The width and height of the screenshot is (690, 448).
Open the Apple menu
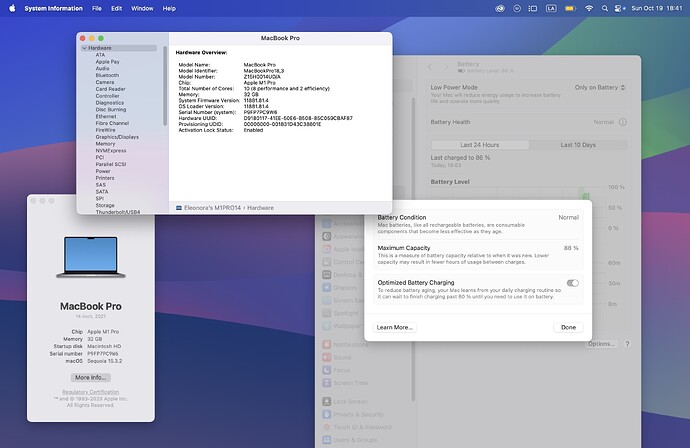point(11,8)
